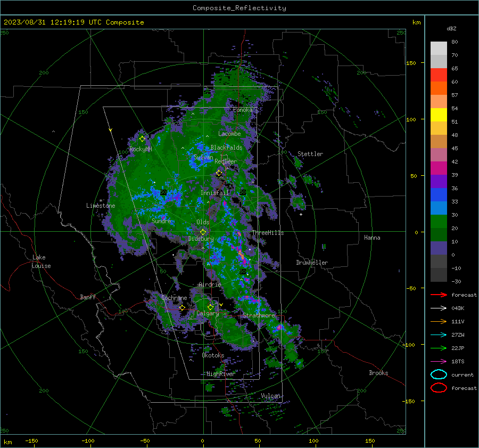This screenshot has width=479, height=448.
Task: Click the Sundre town label
Action: [x=161, y=221]
